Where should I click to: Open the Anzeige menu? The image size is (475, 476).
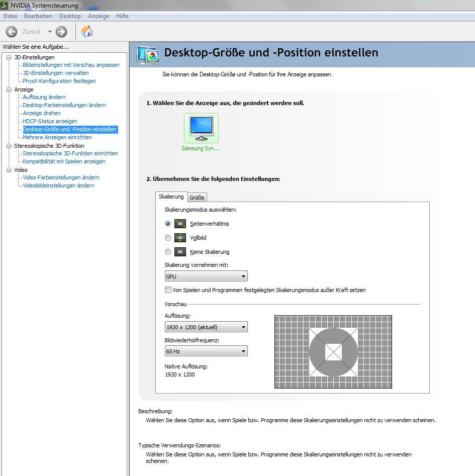point(99,16)
